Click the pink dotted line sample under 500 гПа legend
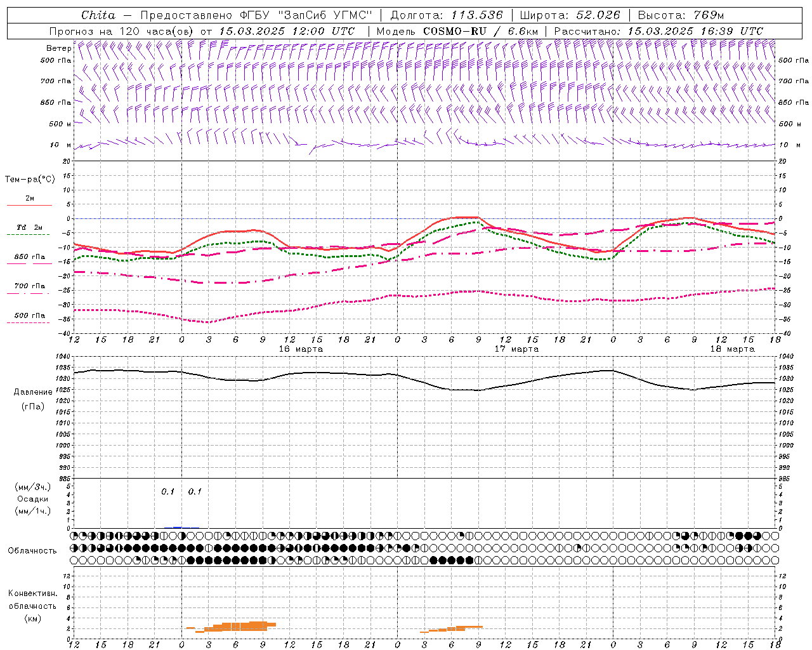Viewport: 812px width, 650px height. 28,322
